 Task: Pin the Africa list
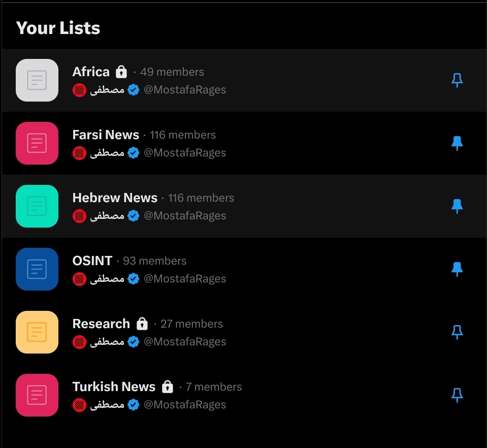pyautogui.click(x=457, y=80)
